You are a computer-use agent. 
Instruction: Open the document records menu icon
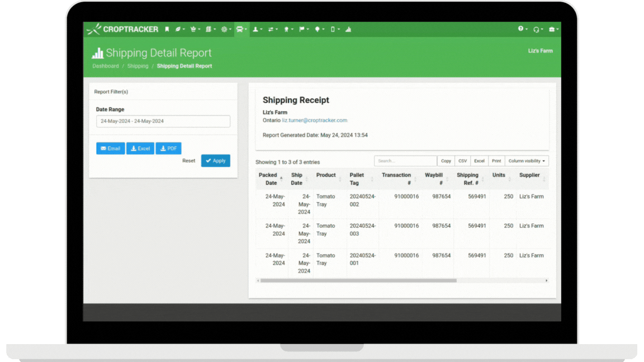coord(211,29)
